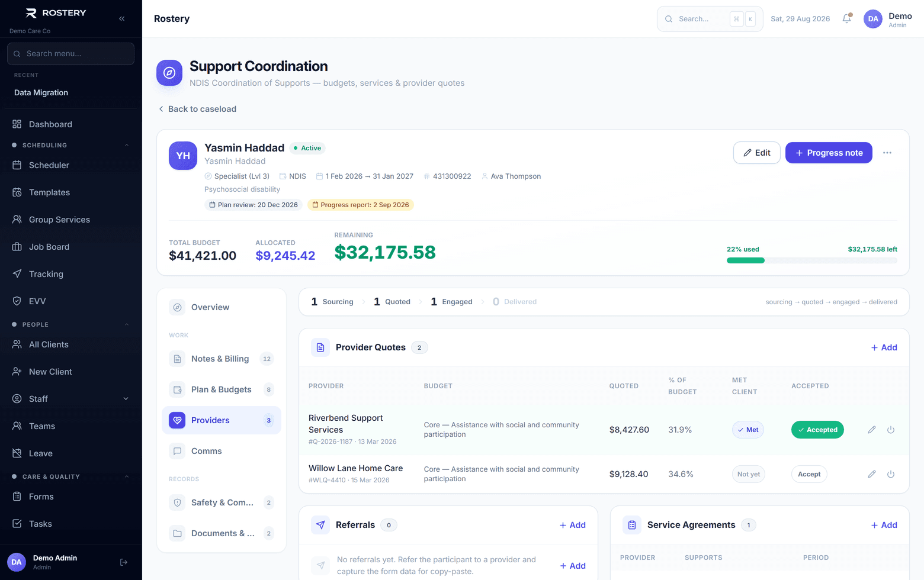924x580 pixels.
Task: Collapse the Care & Quality section
Action: (x=70, y=476)
